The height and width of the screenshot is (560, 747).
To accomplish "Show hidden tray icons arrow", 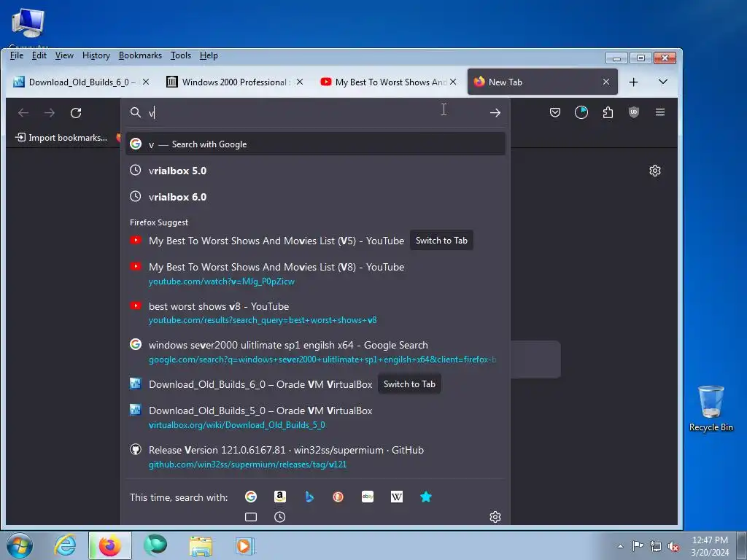I will pos(620,546).
